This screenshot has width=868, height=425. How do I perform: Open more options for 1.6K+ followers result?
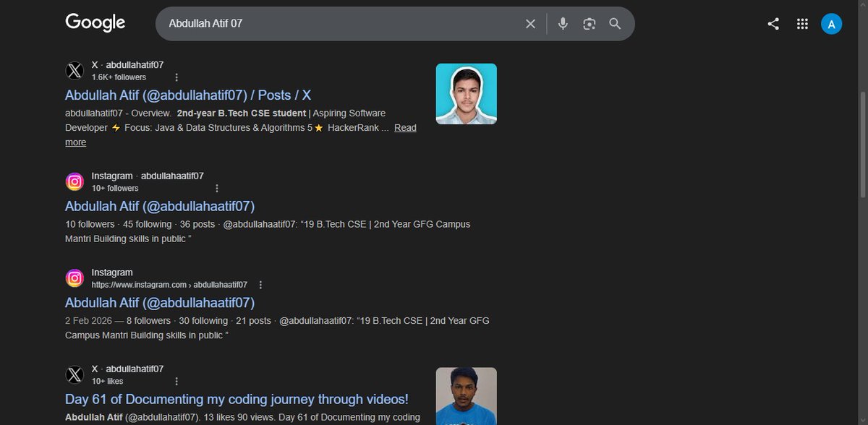tap(176, 77)
